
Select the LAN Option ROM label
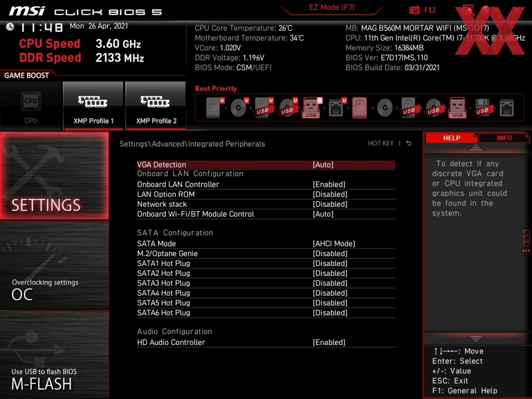tap(166, 194)
